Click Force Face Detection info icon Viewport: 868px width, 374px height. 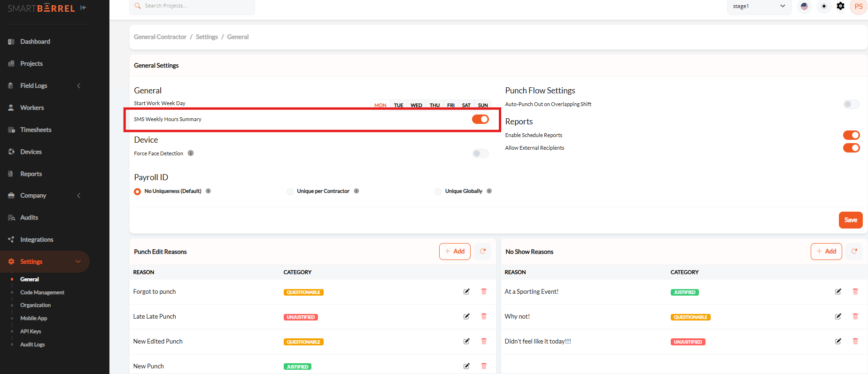pyautogui.click(x=191, y=153)
